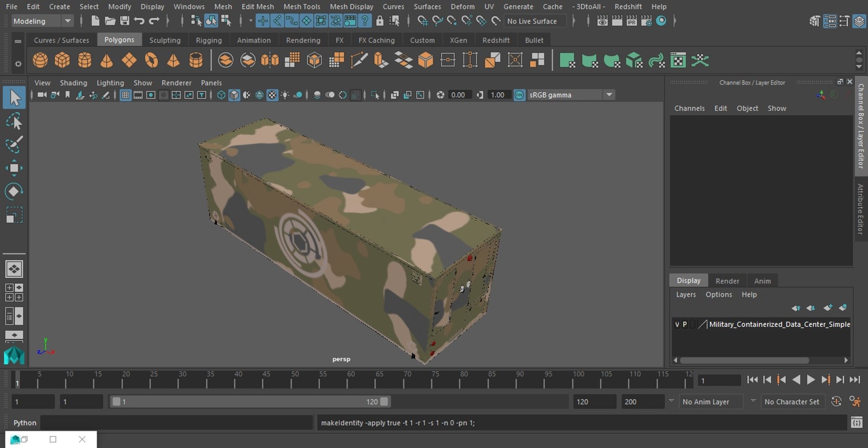Screen dimensions: 868x448
Task: Activate the Lasso select tool
Action: pos(14,121)
